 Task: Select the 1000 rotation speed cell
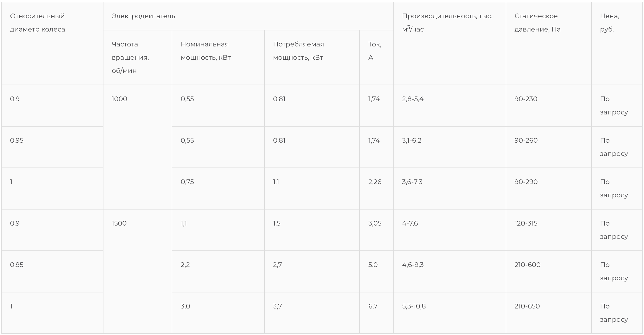pos(120,99)
